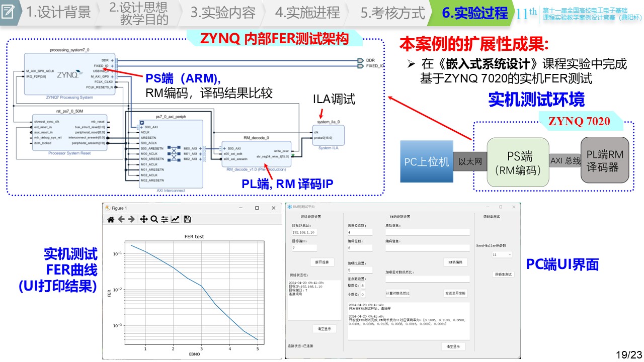Open the Reed-Muller parameter dropdown showing 11
Screen dimensions: 644x362
pyautogui.click(x=502, y=255)
